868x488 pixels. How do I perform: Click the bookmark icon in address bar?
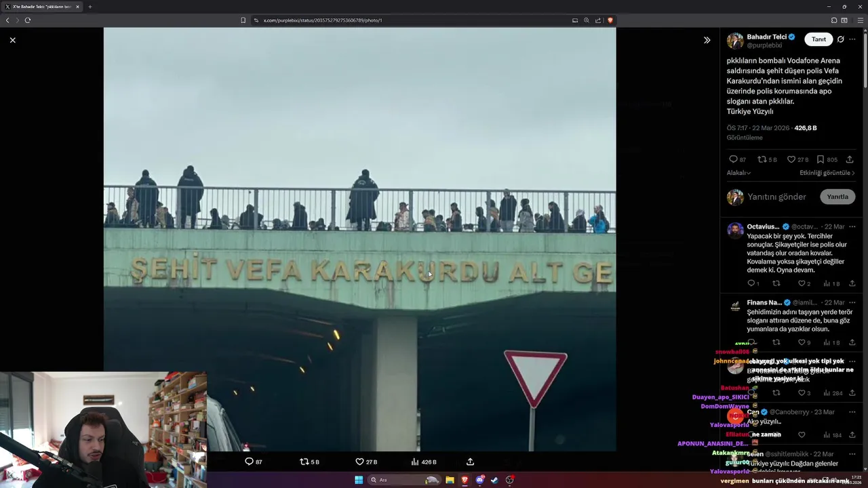243,20
